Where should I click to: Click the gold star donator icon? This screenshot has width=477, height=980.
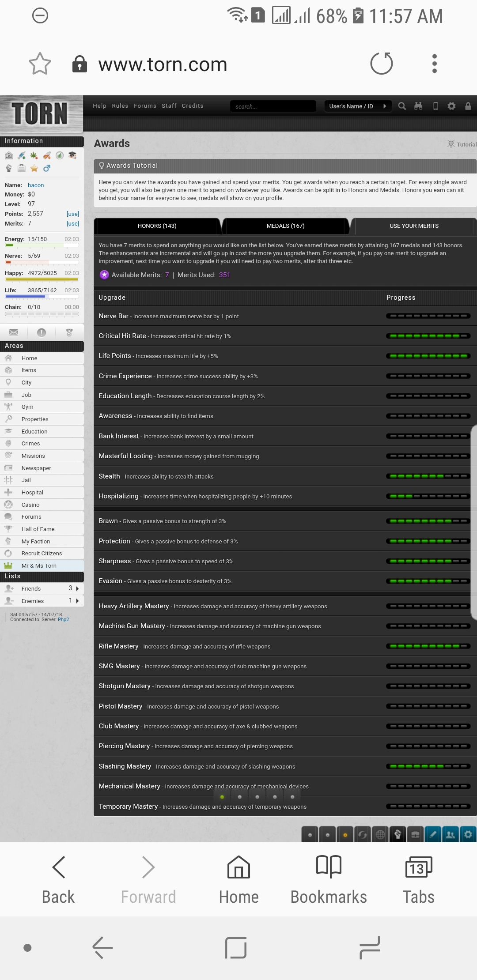(34, 168)
